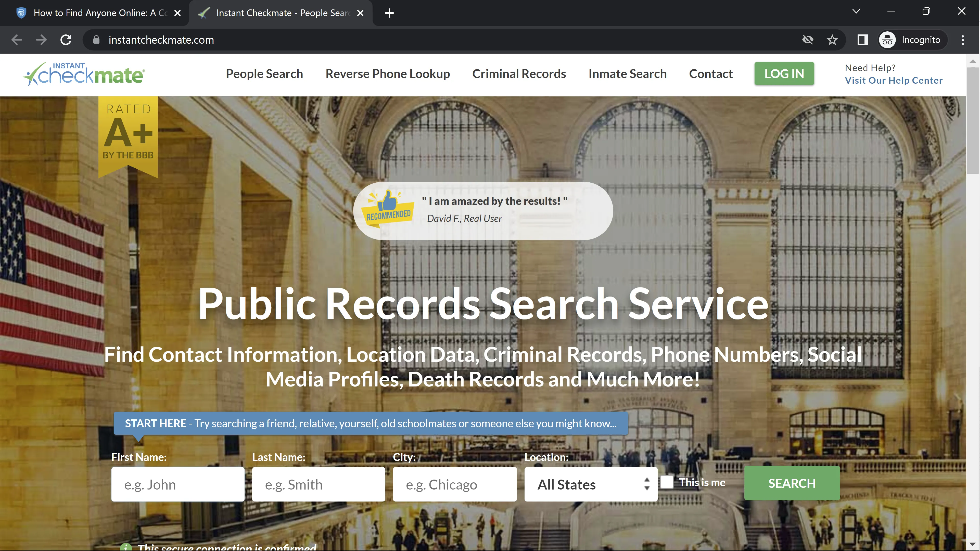Go to Criminal Records page
Viewport: 980px width, 551px height.
[519, 74]
